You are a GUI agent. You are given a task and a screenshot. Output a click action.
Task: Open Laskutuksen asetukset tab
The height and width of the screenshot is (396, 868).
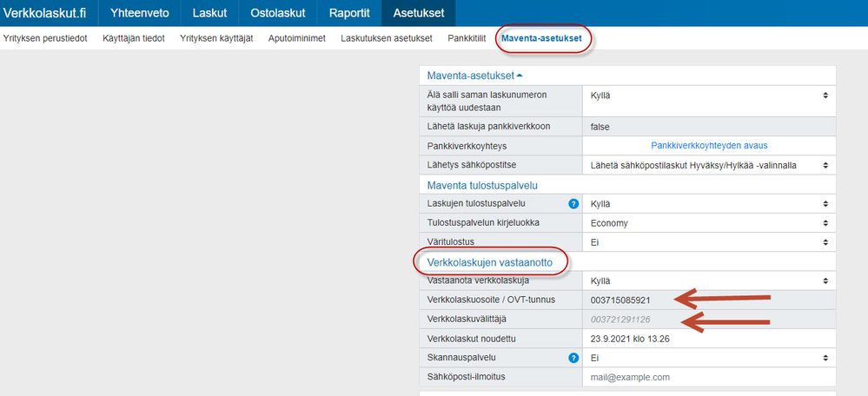click(x=387, y=38)
